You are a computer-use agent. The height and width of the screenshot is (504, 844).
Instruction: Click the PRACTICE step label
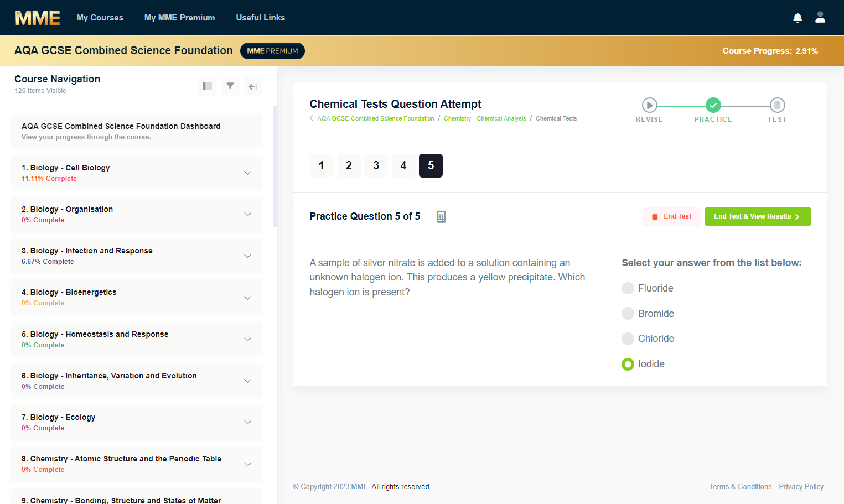[x=713, y=119]
